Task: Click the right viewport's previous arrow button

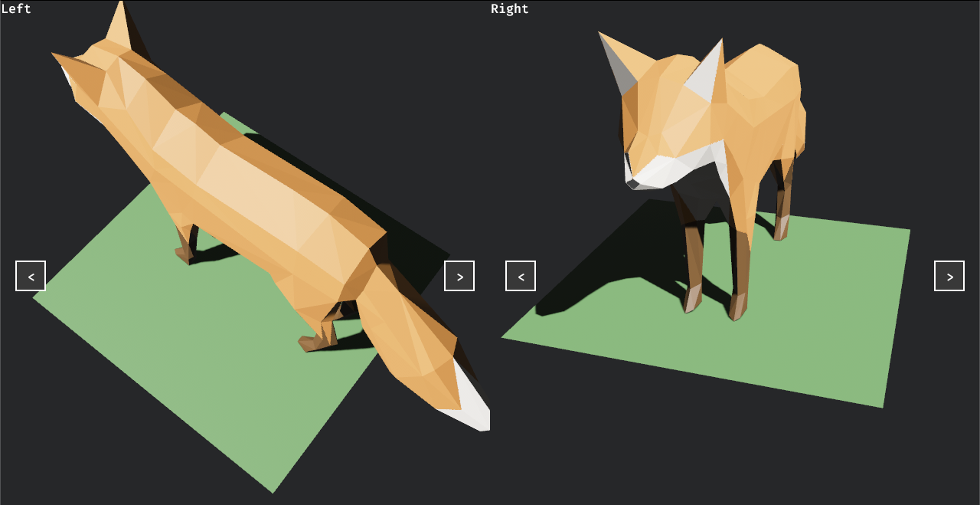Action: (520, 276)
